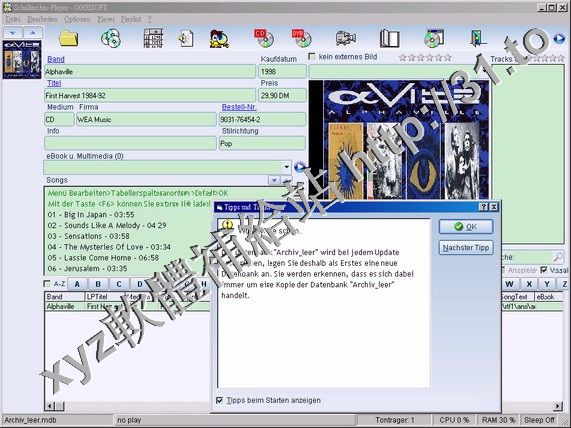
Task: Click blue arrow at toolbar's right end
Action: click(559, 38)
